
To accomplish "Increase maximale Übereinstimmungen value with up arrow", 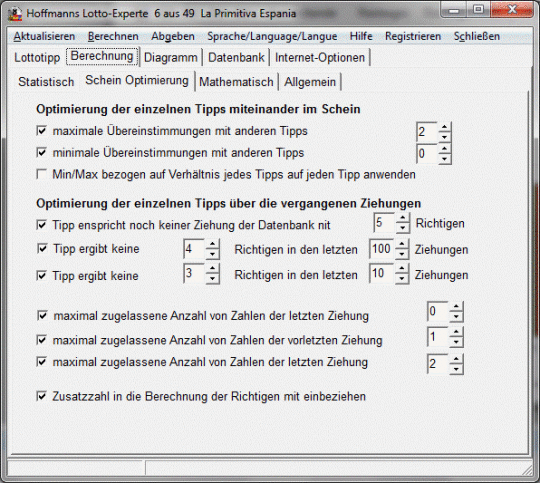I will click(x=445, y=127).
